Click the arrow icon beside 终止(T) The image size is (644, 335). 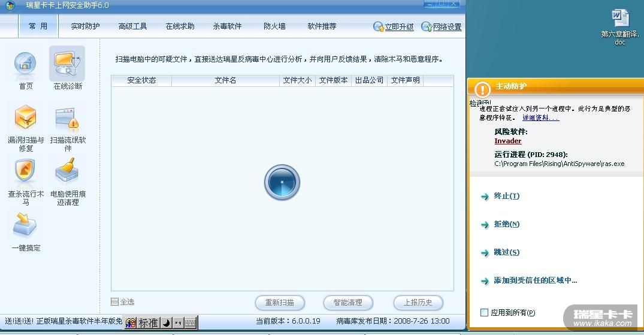tap(485, 197)
